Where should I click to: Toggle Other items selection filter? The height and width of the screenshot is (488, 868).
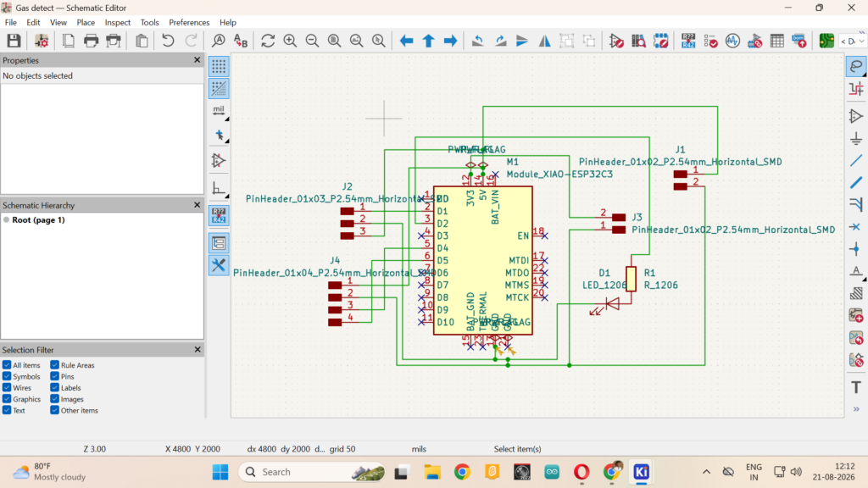[x=55, y=410]
